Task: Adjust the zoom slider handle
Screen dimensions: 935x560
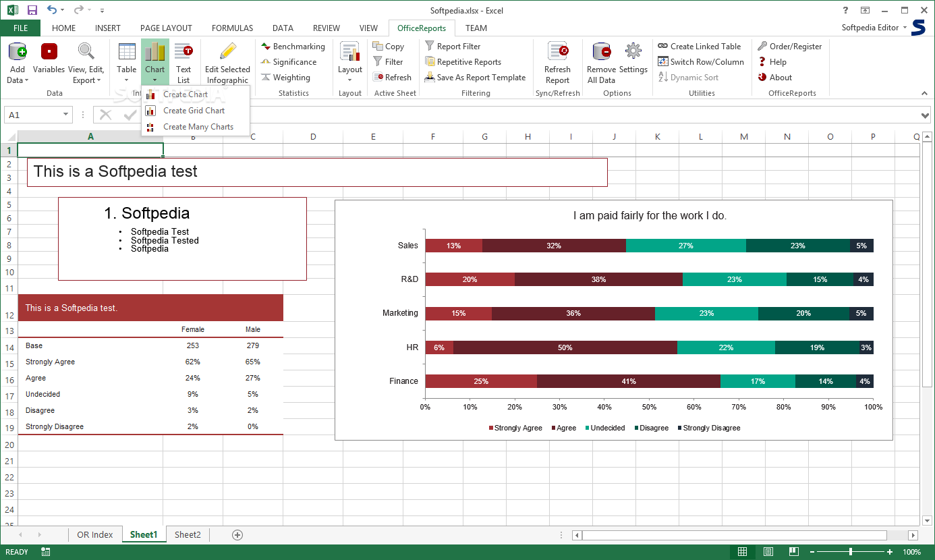Action: (851, 552)
